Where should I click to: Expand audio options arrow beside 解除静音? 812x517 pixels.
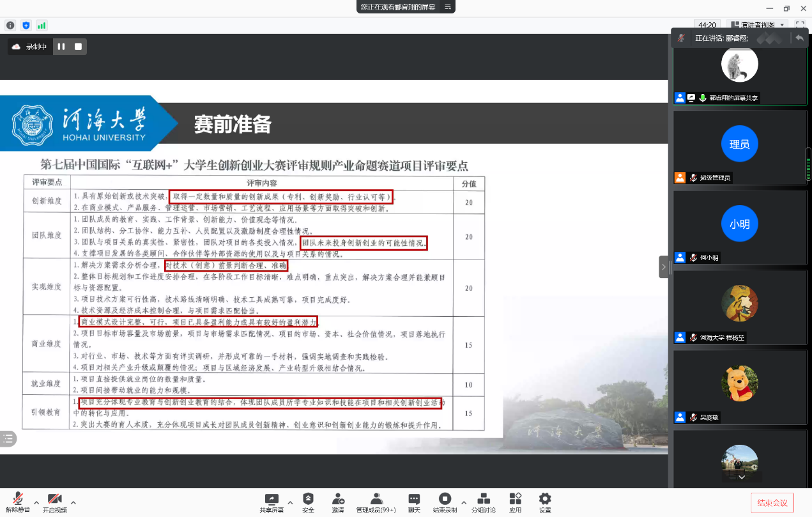click(36, 502)
